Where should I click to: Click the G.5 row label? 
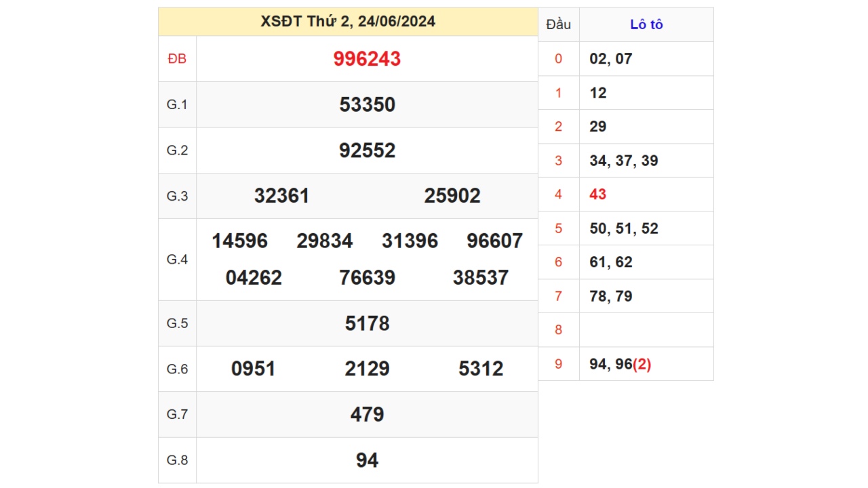click(177, 323)
